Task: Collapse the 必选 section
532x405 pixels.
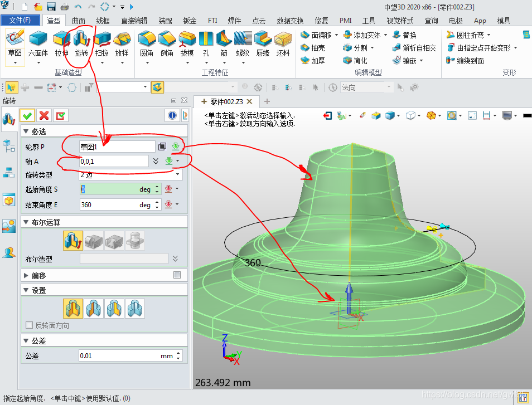Action: pos(26,131)
